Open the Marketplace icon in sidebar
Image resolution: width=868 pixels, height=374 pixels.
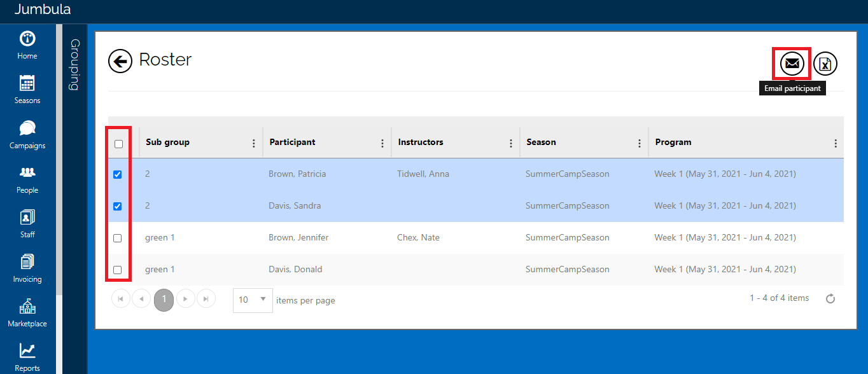tap(27, 306)
